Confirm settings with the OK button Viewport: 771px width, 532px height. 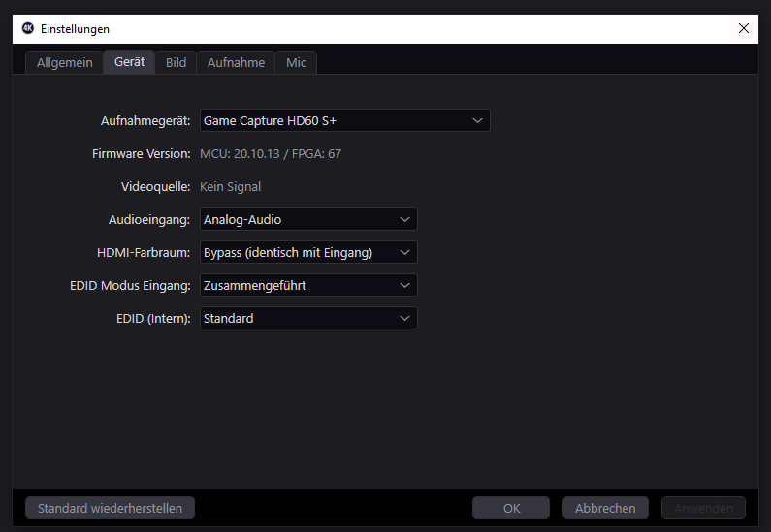(511, 508)
